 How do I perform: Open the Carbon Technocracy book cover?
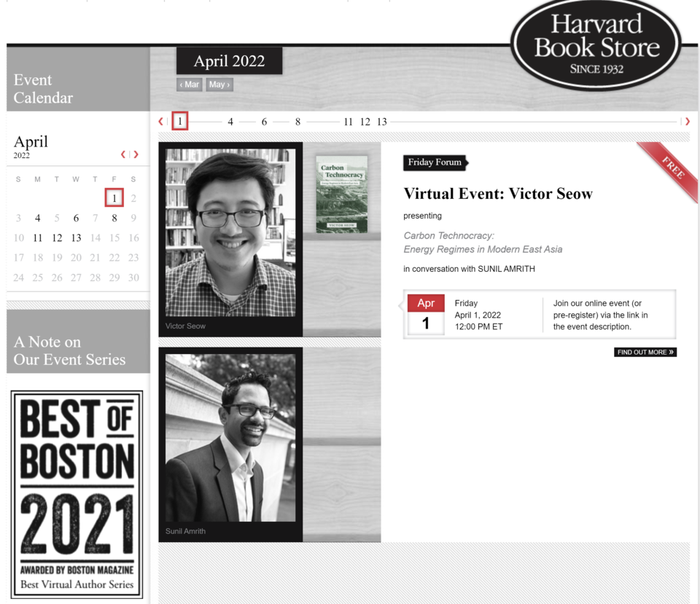[342, 194]
